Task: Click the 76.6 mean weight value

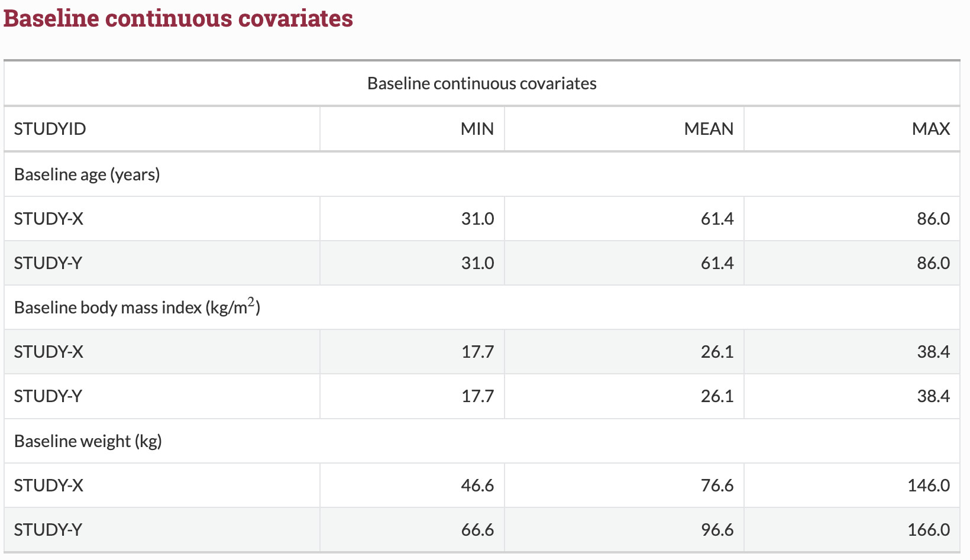Action: (717, 485)
